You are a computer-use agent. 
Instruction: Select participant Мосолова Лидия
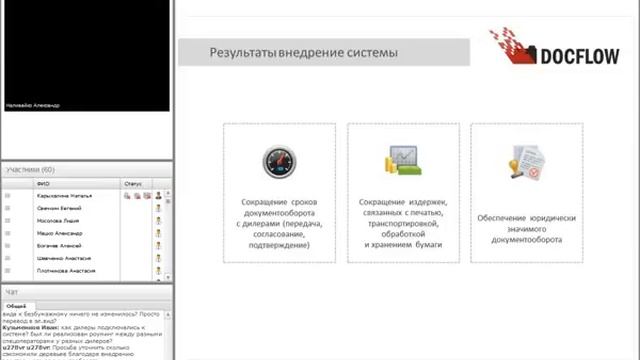click(x=58, y=221)
